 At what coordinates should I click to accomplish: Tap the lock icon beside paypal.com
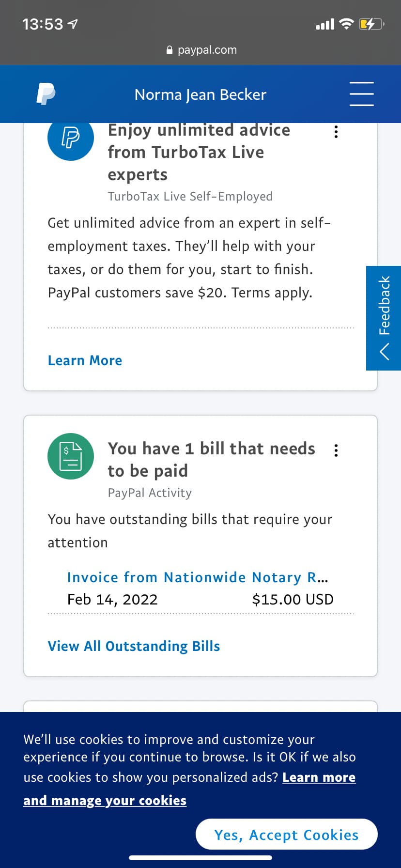pos(170,50)
